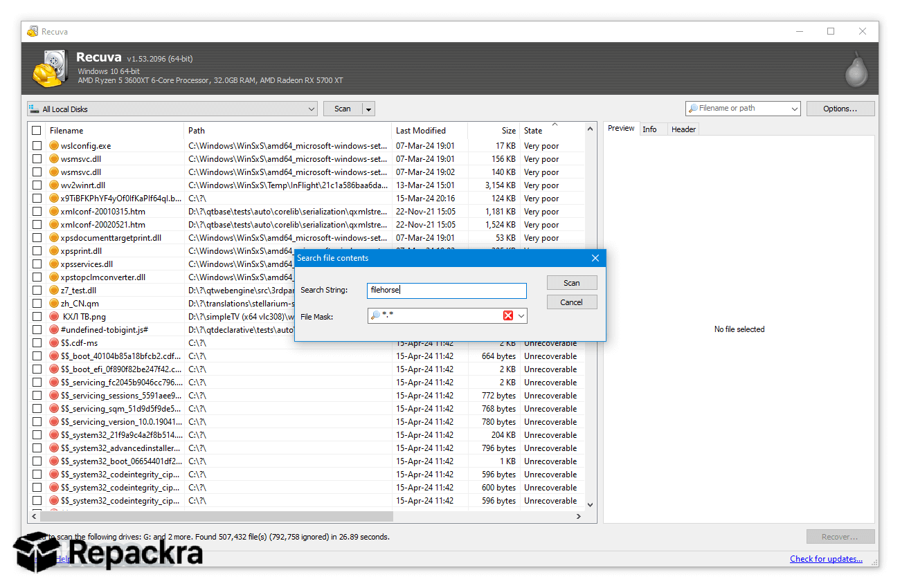
Task: Click red status icon of КХЛ ТВ.png
Action: (x=55, y=317)
